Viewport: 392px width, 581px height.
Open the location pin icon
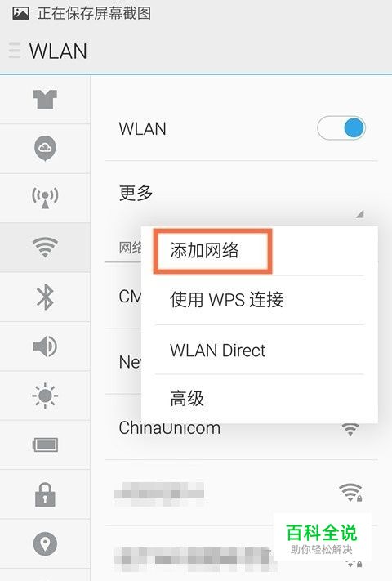pyautogui.click(x=45, y=544)
